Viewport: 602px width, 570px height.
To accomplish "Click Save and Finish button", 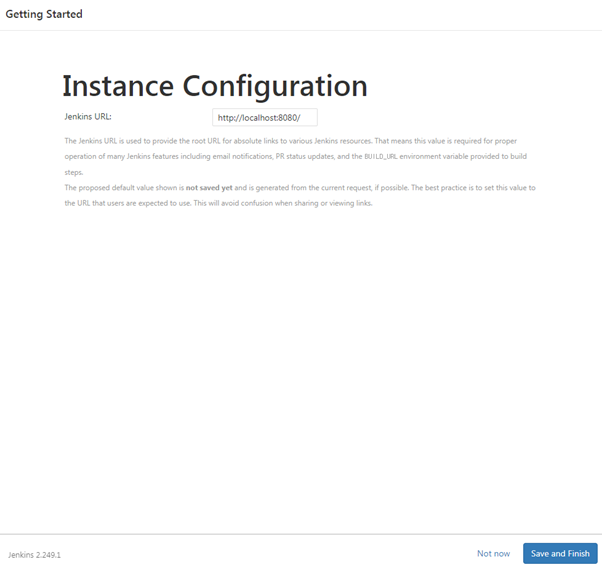I will 560,553.
